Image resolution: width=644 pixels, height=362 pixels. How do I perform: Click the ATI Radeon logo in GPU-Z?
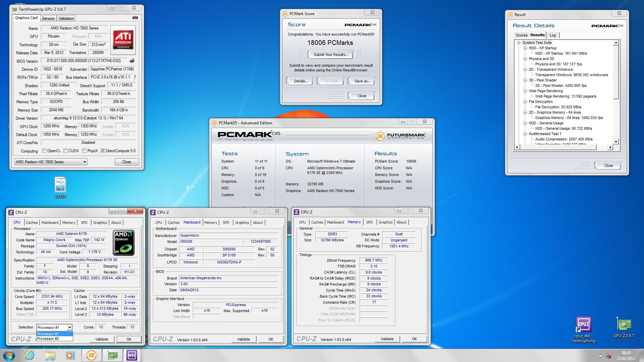pos(123,40)
